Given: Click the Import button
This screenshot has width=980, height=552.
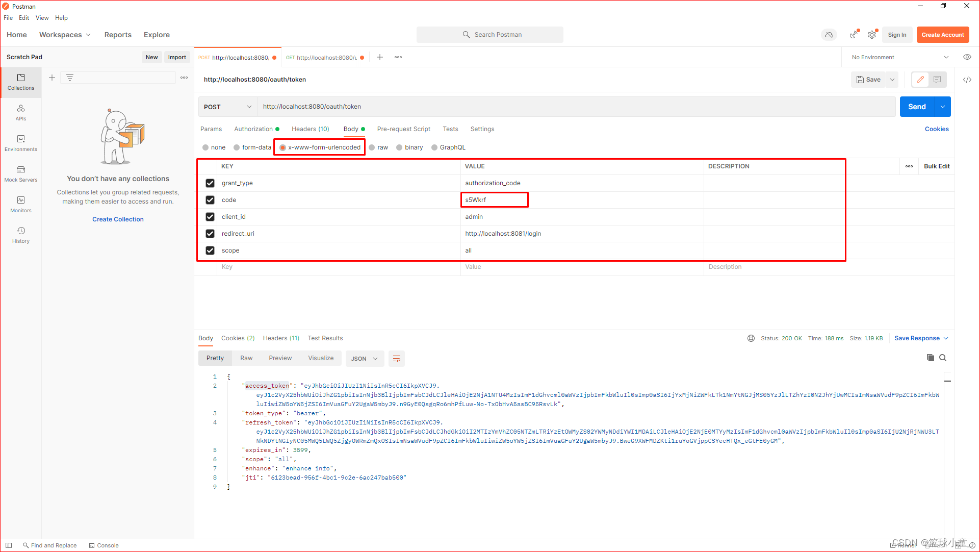Looking at the screenshot, I should pos(177,57).
